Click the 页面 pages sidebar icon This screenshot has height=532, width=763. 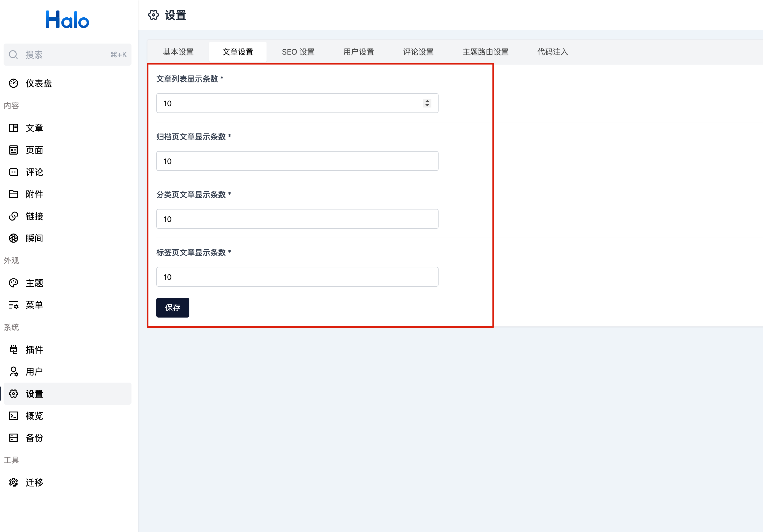[14, 150]
